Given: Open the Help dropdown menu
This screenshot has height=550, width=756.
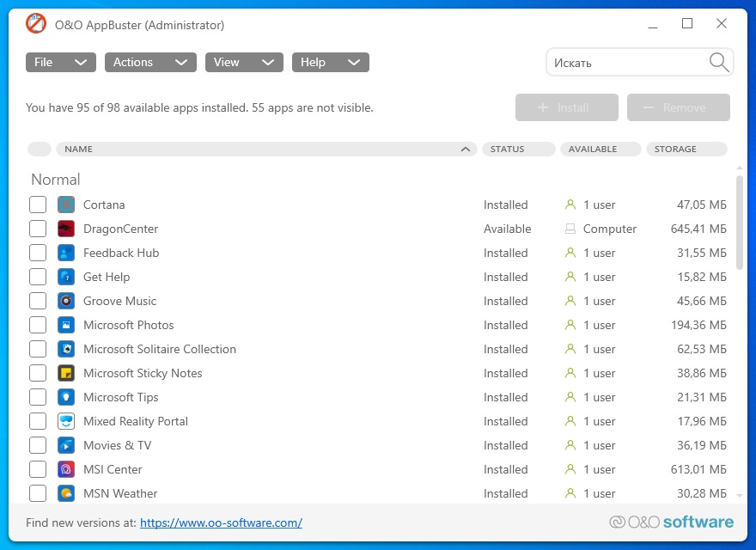Looking at the screenshot, I should click(330, 62).
